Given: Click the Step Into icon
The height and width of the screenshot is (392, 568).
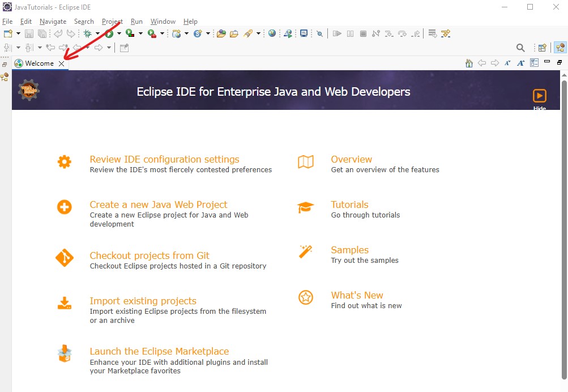Looking at the screenshot, I should tap(389, 33).
